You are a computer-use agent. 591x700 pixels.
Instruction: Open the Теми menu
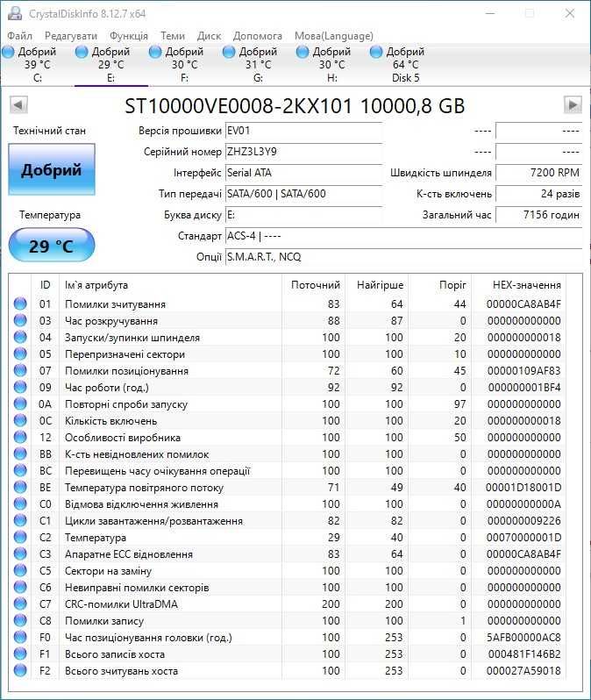(172, 36)
